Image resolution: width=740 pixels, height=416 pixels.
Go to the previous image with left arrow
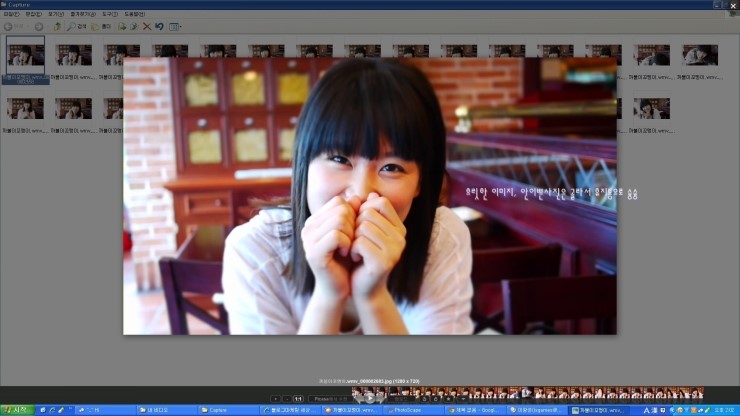click(359, 399)
